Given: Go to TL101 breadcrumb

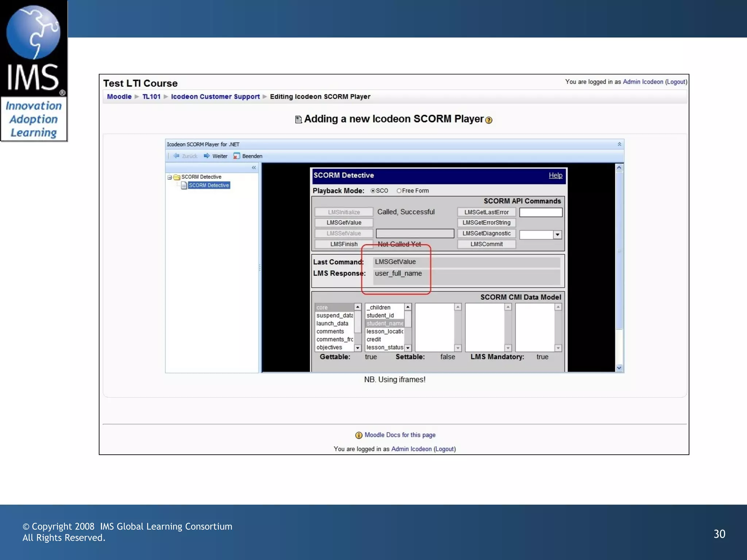Looking at the screenshot, I should point(151,97).
